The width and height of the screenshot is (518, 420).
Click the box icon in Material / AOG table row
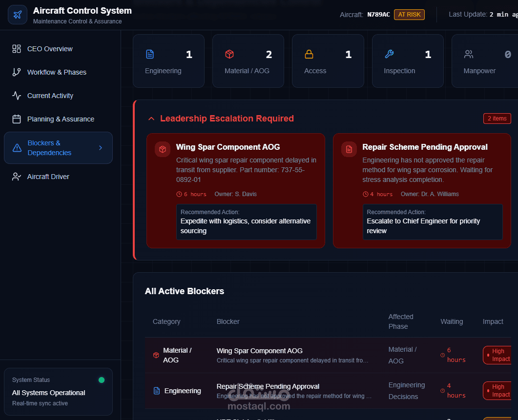[x=156, y=355]
